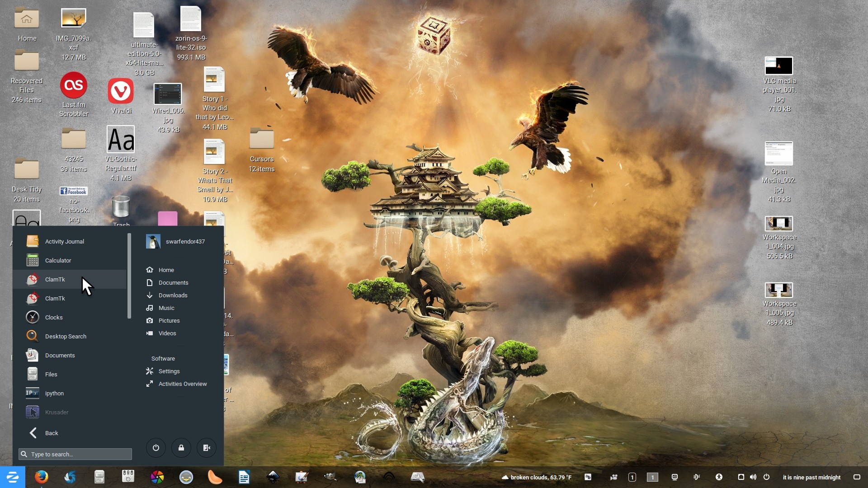
Task: Open the Vivaldi desktop shortcut
Action: (x=121, y=91)
